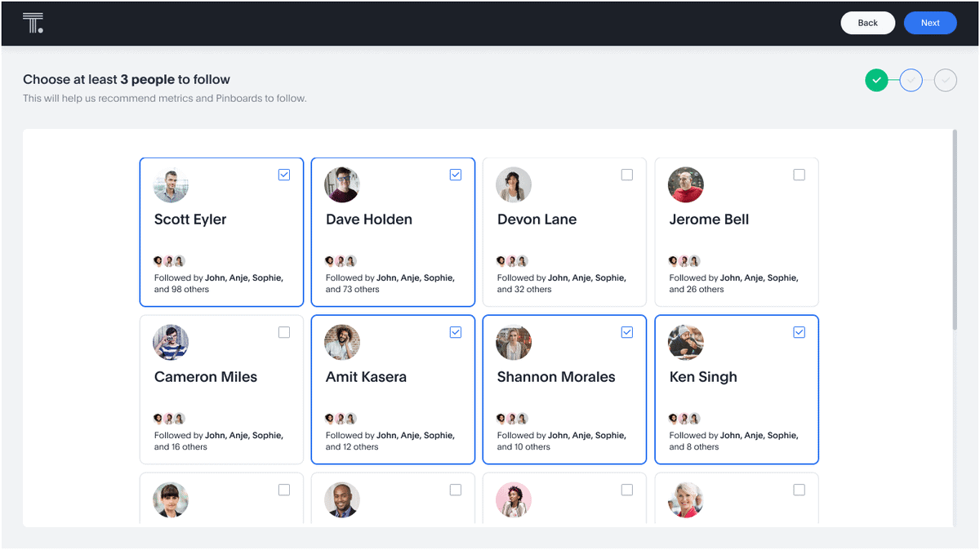Check Cameron Miles' follow checkbox
The height and width of the screenshot is (550, 980).
click(x=284, y=332)
